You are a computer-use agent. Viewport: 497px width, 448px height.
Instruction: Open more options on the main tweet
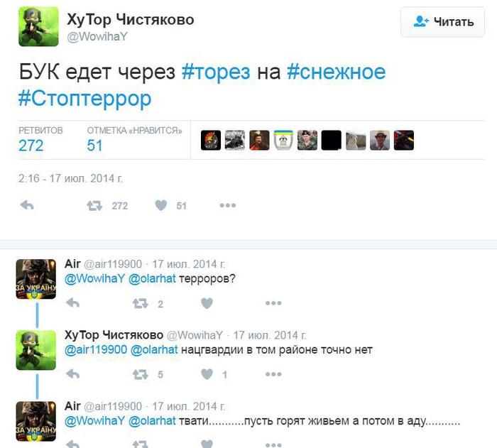(227, 205)
